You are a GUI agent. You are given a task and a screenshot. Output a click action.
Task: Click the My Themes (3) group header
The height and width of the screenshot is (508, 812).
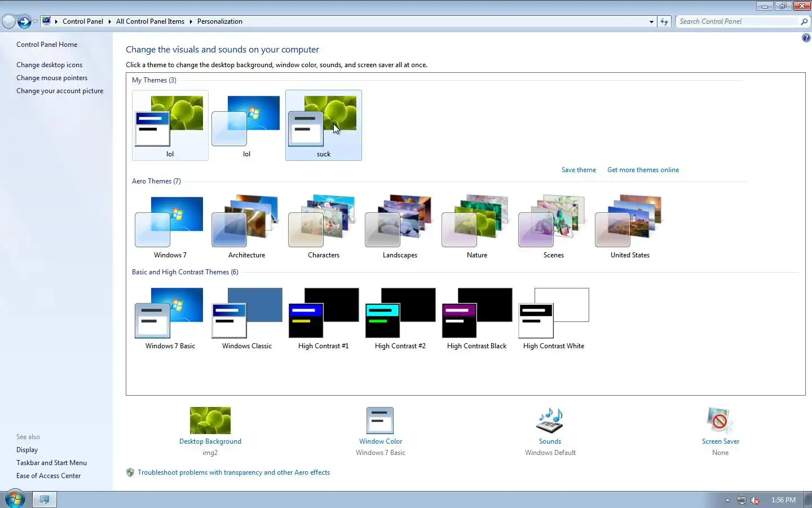[x=154, y=80]
